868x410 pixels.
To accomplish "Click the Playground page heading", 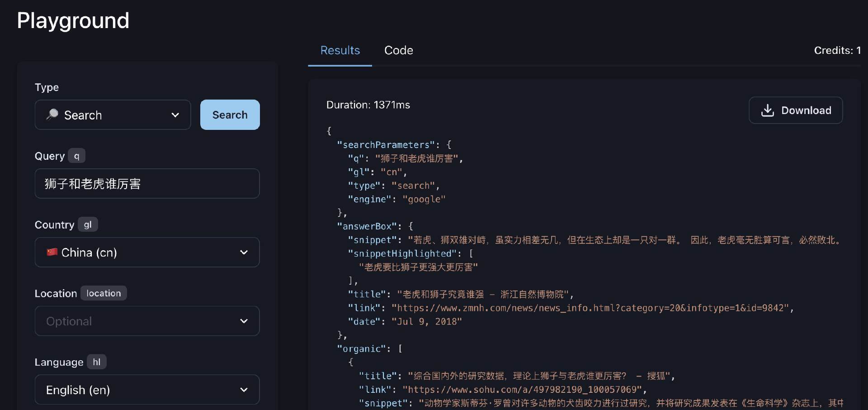I will [73, 20].
